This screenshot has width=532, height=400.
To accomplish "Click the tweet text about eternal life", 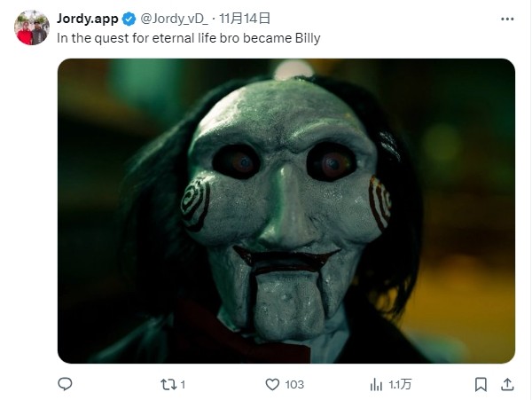I will 188,38.
